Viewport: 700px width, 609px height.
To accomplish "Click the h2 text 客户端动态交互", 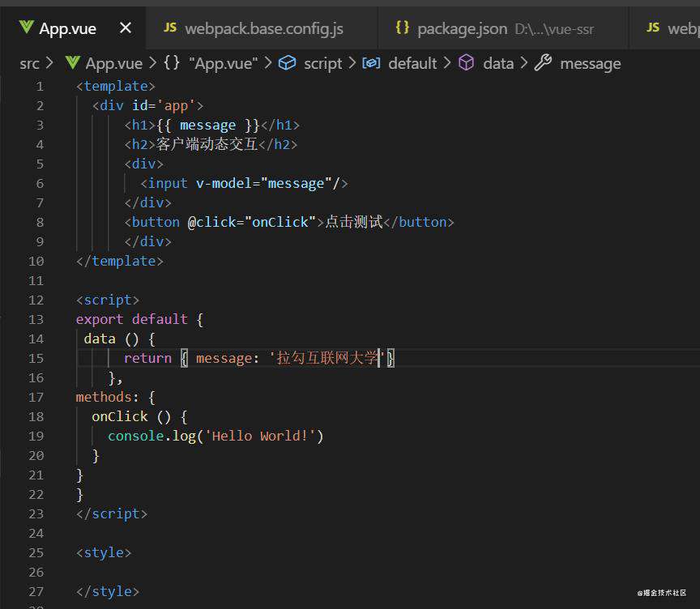I will tap(207, 144).
